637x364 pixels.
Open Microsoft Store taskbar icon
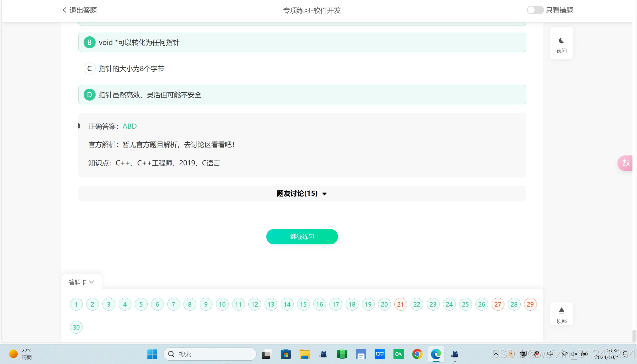coord(286,354)
